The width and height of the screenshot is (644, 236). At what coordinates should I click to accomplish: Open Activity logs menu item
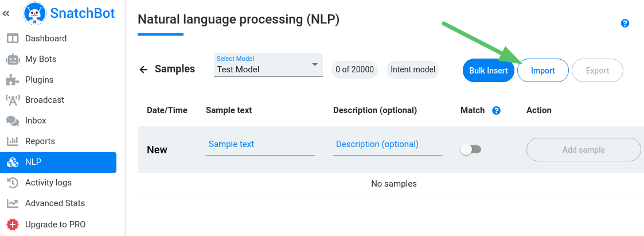(x=48, y=183)
